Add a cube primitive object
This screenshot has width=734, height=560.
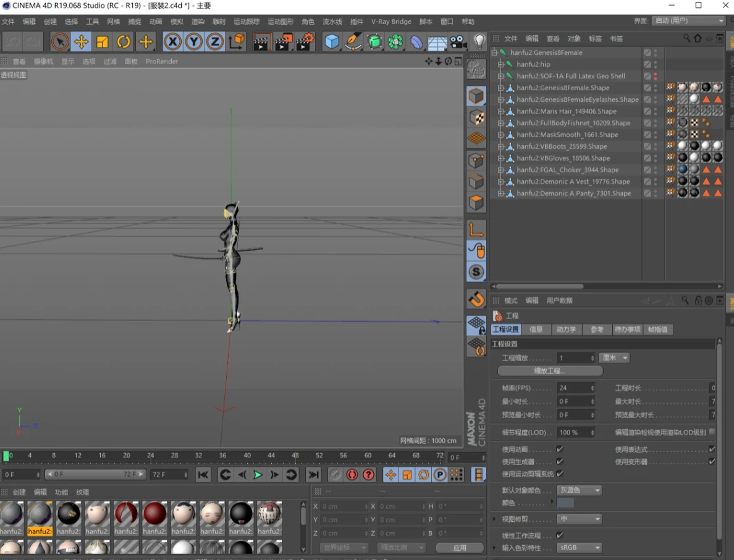331,41
